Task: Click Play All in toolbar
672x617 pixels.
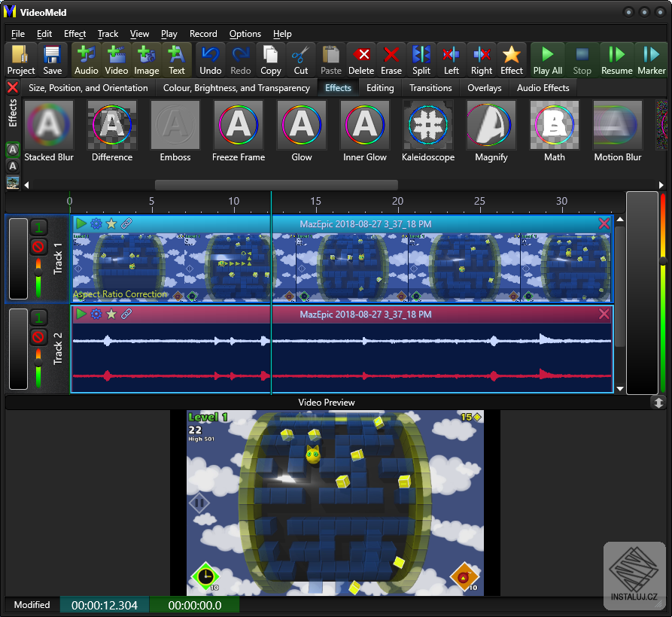Action: (x=548, y=60)
